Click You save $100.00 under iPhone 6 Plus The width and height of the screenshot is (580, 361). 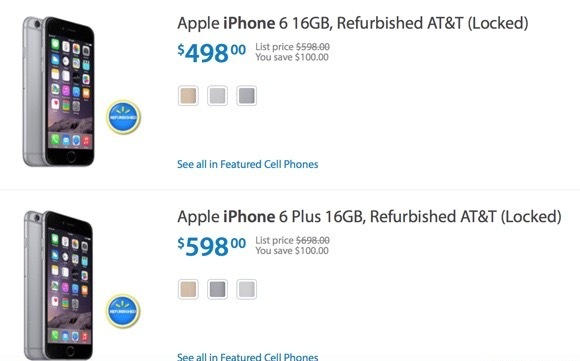(x=292, y=251)
